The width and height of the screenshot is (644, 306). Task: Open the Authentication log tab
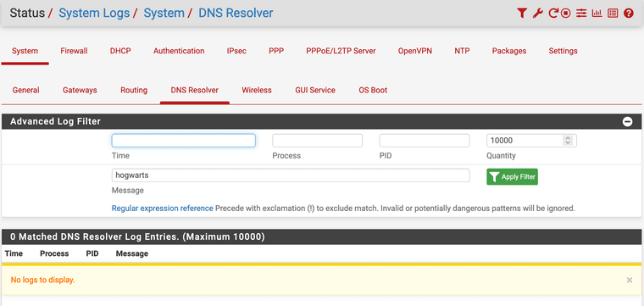[179, 51]
